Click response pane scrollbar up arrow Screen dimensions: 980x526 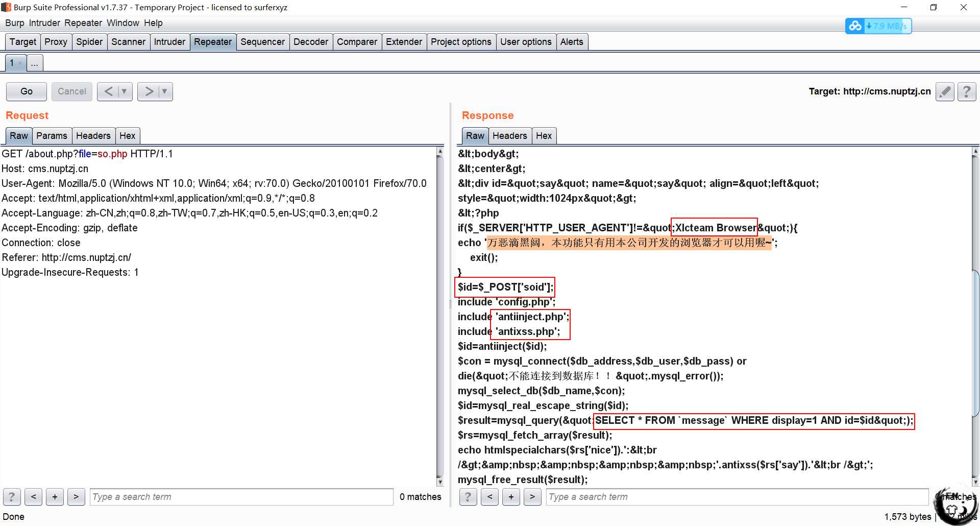(x=975, y=152)
